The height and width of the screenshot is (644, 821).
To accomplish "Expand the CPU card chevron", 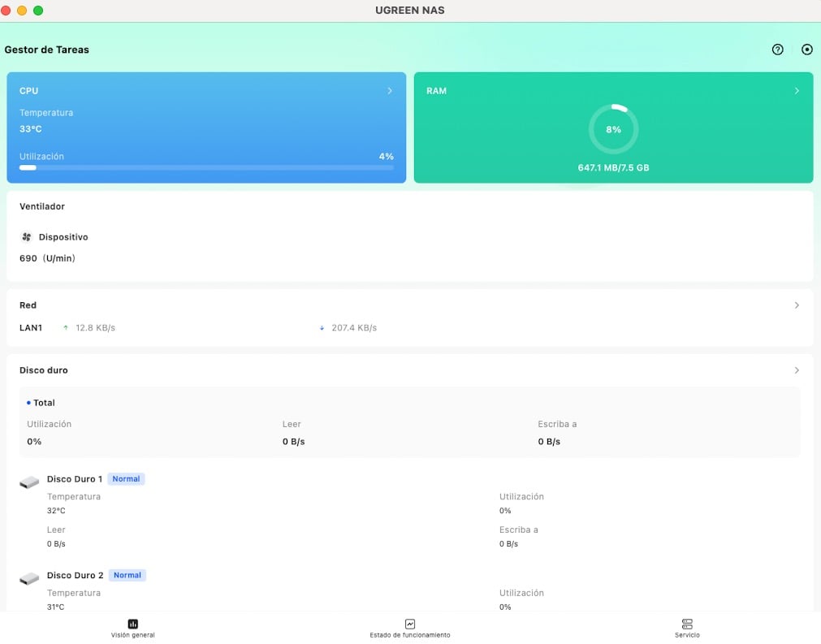I will click(390, 91).
